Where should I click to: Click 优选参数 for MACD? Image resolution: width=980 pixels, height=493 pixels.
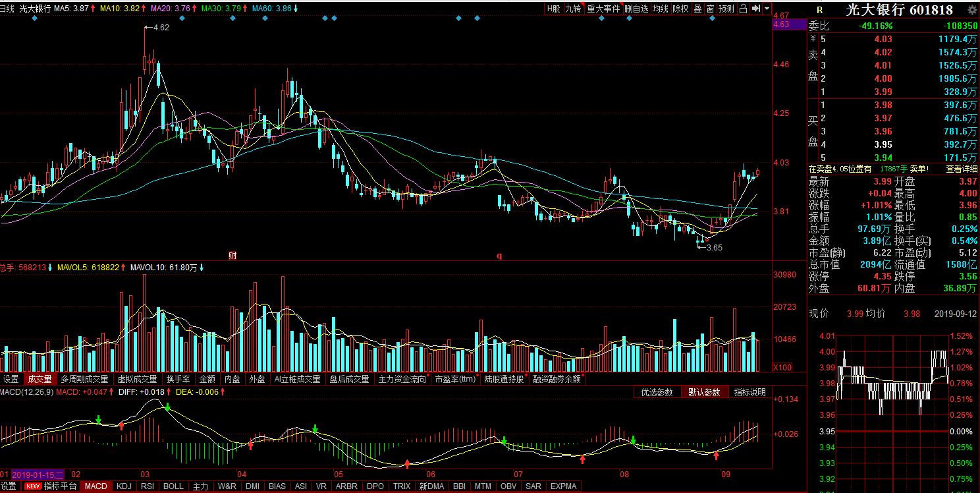click(657, 392)
